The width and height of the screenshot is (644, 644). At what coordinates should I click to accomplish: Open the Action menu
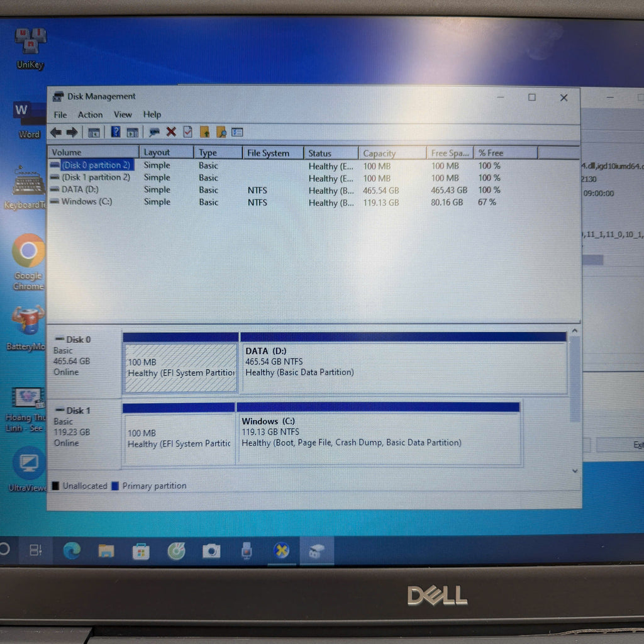point(90,114)
